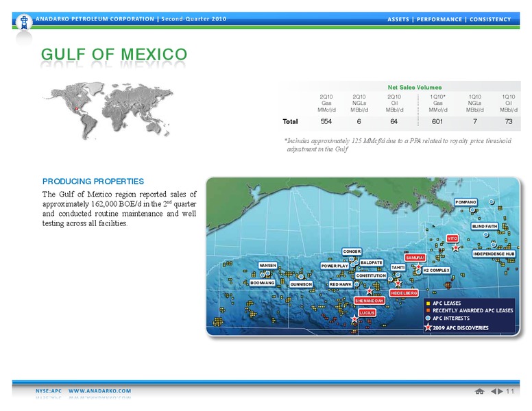Click the TAHITI map label

[398, 268]
